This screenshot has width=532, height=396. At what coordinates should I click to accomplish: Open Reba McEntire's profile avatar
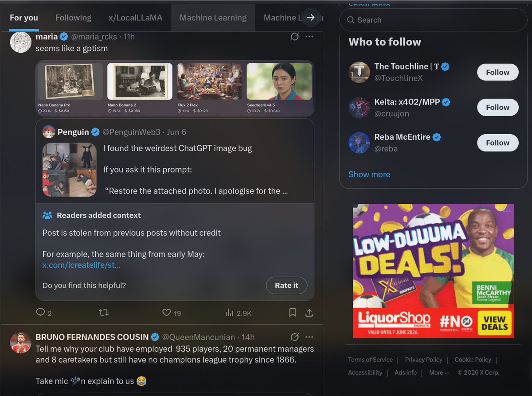point(359,143)
